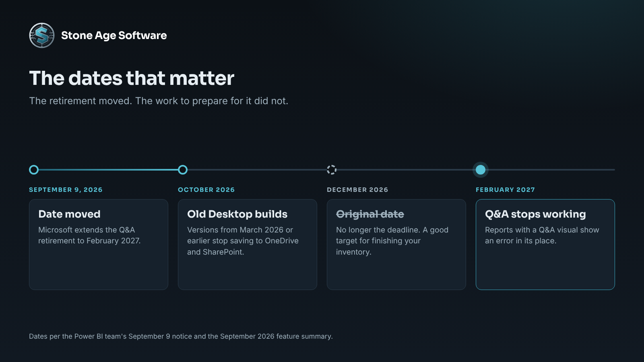Click the 'DECEMBER 2026' date label
This screenshot has height=362, width=644.
coord(357,189)
